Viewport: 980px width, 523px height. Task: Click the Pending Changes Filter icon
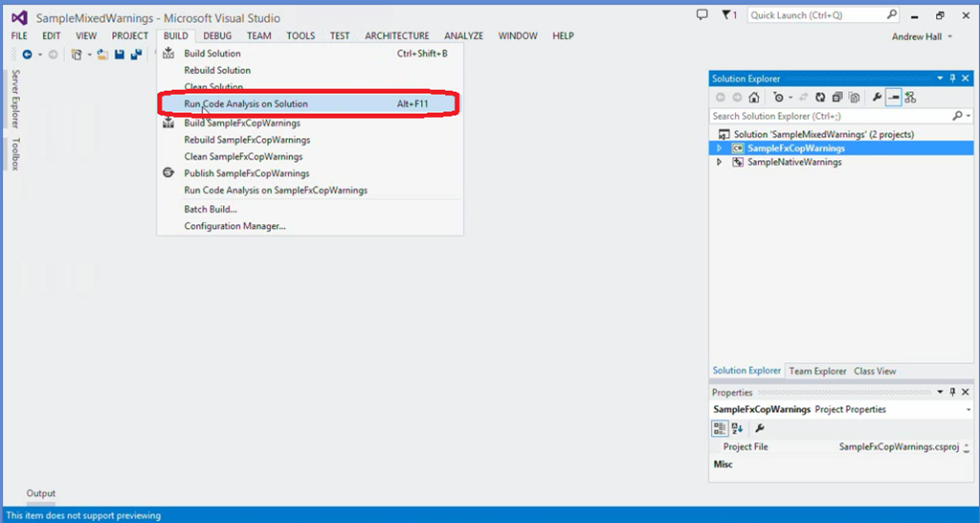(x=778, y=97)
